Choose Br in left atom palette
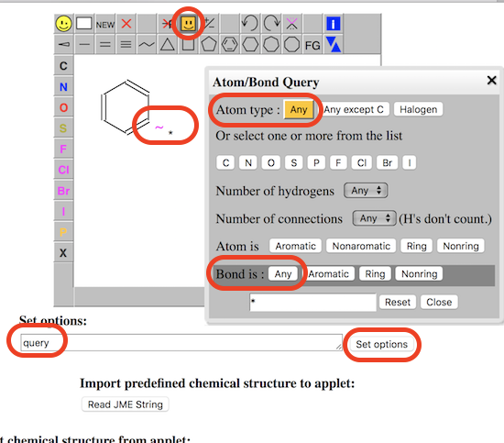The width and height of the screenshot is (504, 443). [x=63, y=191]
